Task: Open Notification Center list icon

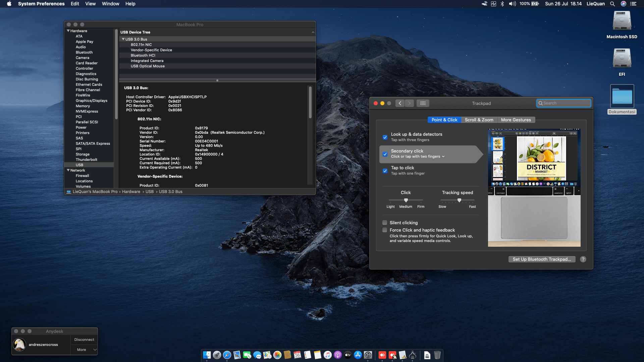Action: 633,4
